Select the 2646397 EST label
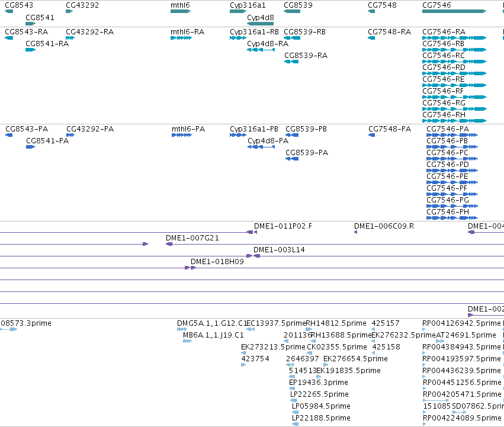Screen dimensions: 504x427 pos(303,359)
